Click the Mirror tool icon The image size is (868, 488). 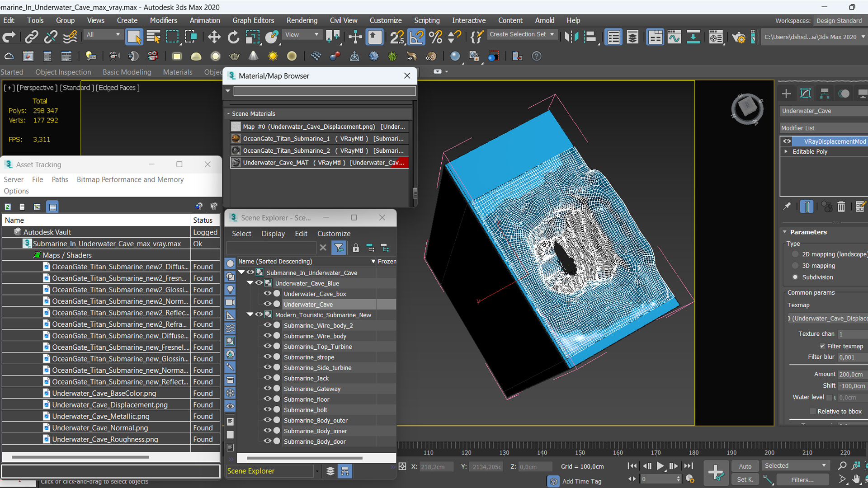(571, 37)
